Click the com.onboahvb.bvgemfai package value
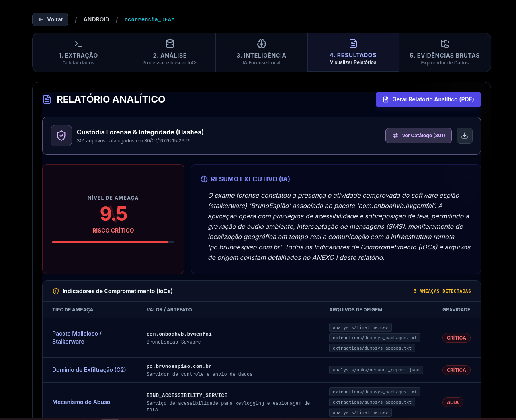The height and width of the screenshot is (420, 516). [x=179, y=334]
